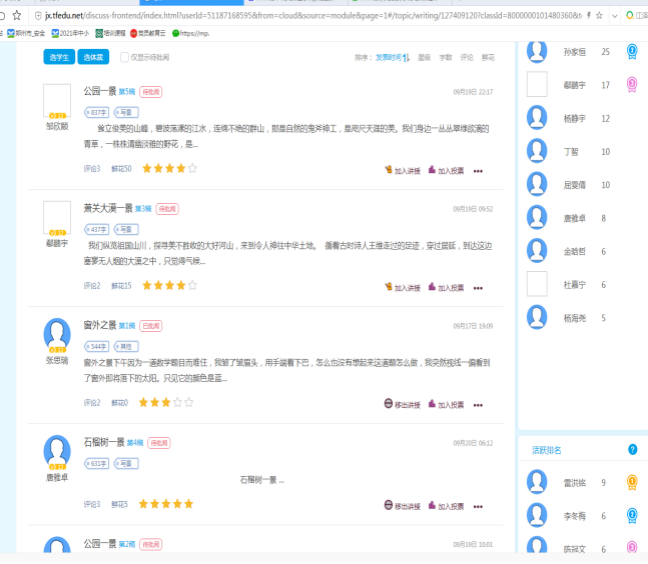Set fifth star rating on 公园一景 post
This screenshot has height=564, width=648.
click(x=192, y=169)
